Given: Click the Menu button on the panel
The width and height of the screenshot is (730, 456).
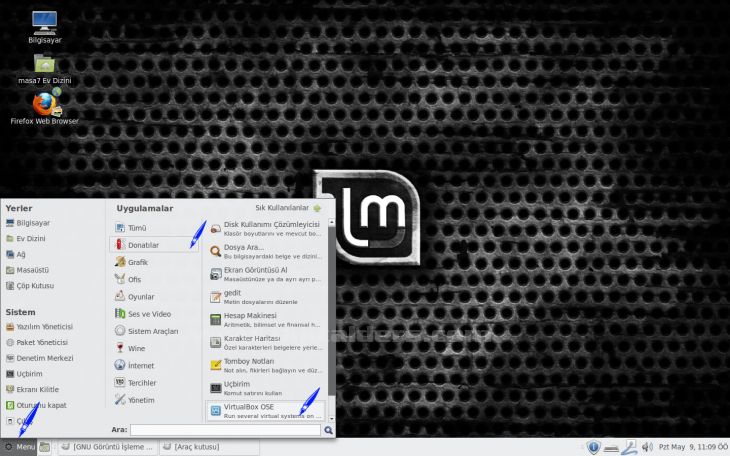Looking at the screenshot, I should (x=19, y=447).
